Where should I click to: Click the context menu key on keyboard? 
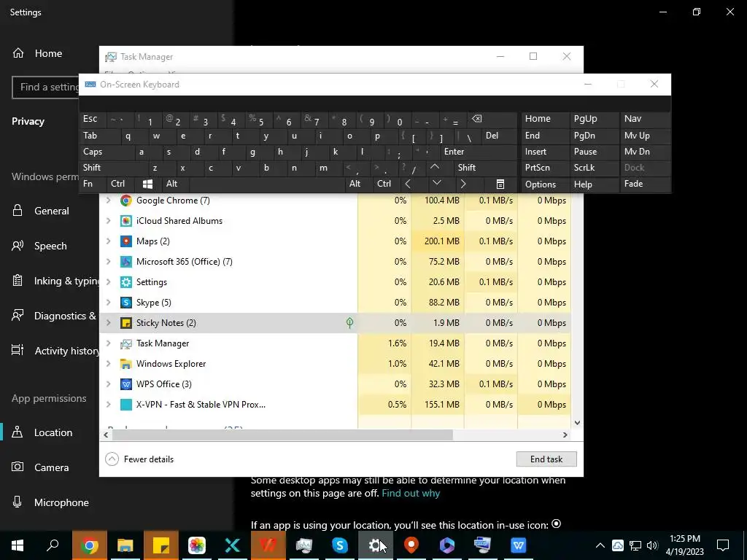pyautogui.click(x=500, y=184)
